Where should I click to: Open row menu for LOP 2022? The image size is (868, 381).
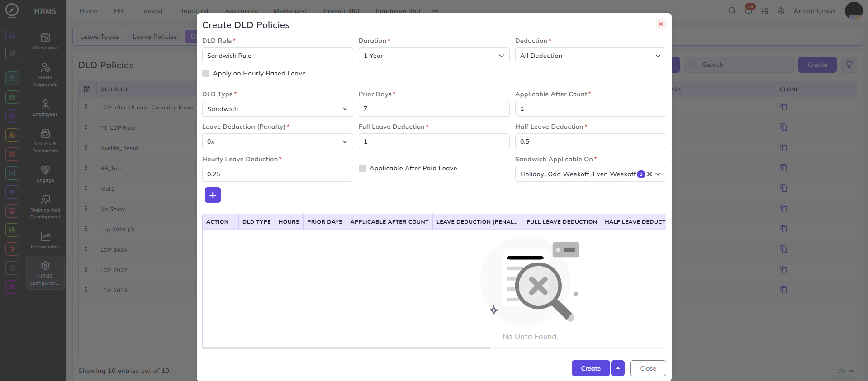coord(86,269)
